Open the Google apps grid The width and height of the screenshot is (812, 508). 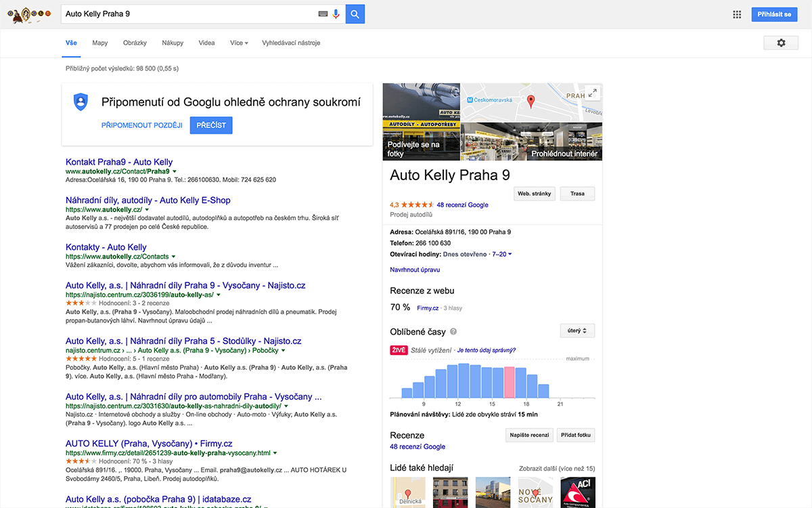click(737, 14)
